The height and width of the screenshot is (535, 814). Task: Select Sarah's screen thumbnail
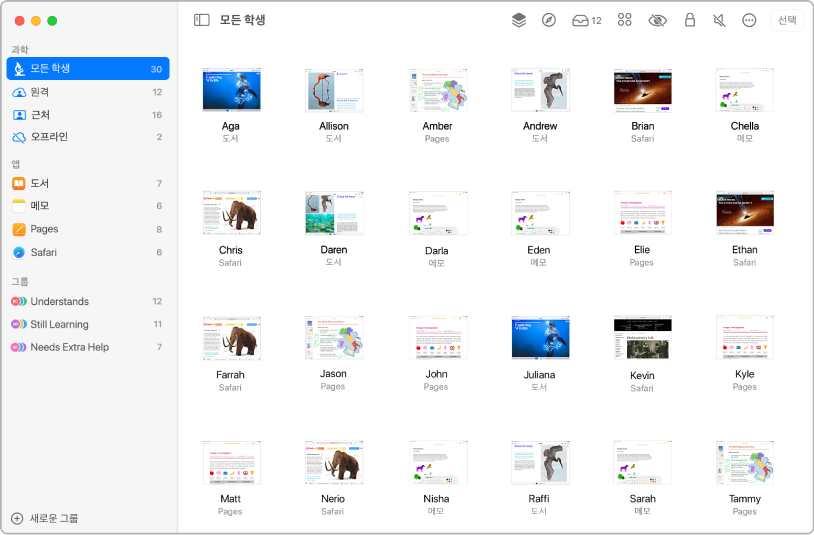point(643,463)
